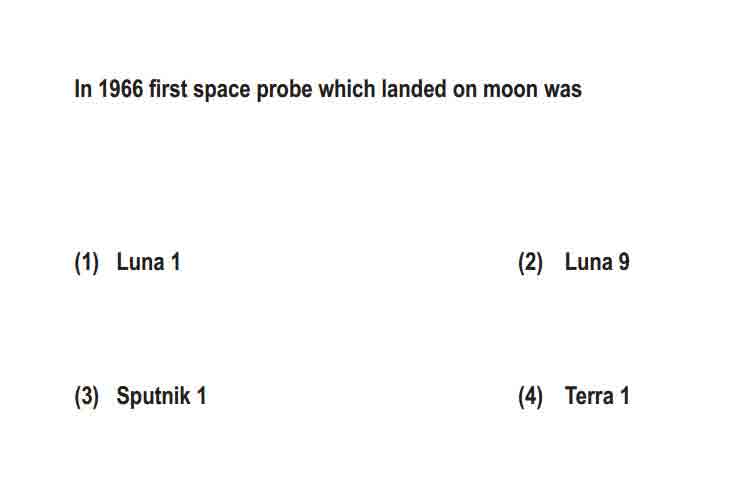Select answer option Luna 1
This screenshot has width=750, height=500.
(148, 262)
